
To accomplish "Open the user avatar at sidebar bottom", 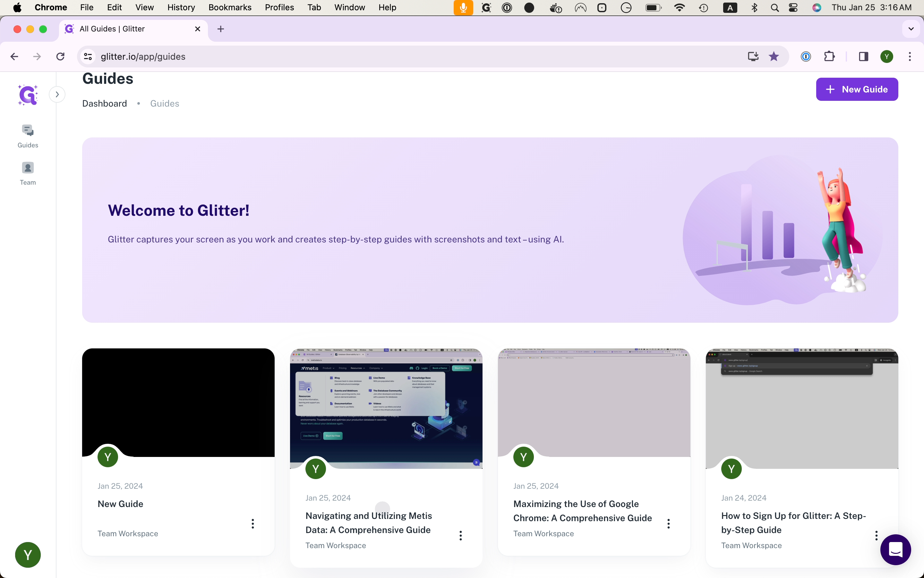I will point(28,555).
